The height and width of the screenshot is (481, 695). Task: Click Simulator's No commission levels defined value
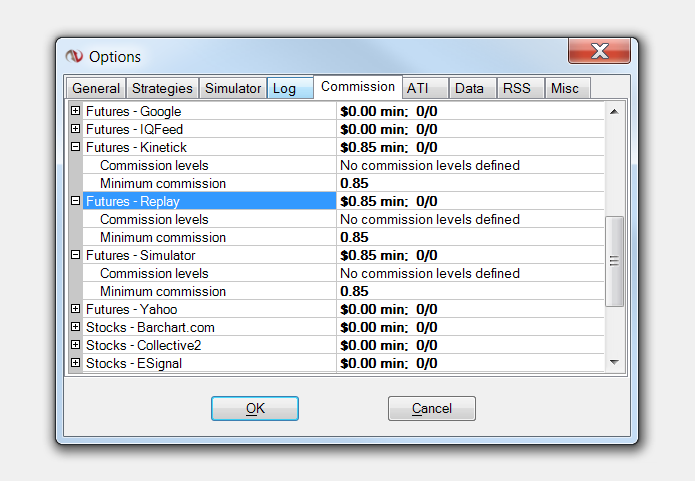tap(430, 274)
